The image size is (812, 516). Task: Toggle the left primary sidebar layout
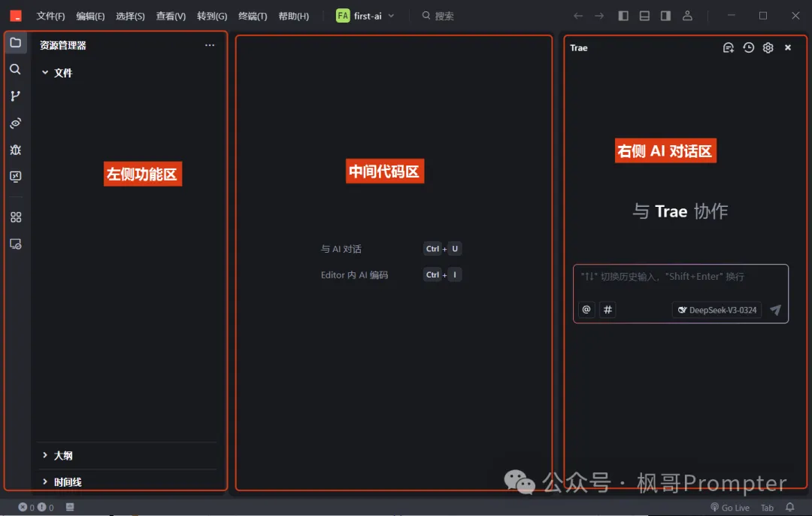pyautogui.click(x=623, y=16)
